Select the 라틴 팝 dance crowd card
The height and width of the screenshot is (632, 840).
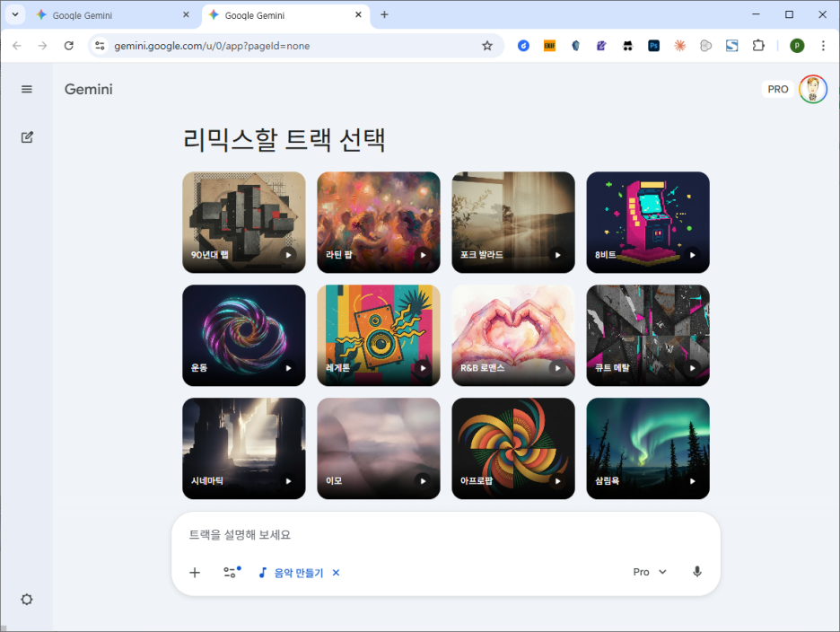point(379,222)
